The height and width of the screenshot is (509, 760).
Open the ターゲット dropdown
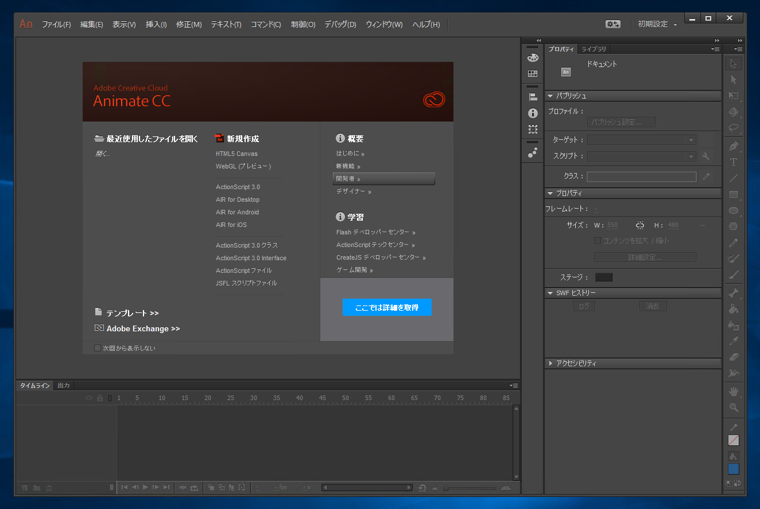(x=642, y=140)
